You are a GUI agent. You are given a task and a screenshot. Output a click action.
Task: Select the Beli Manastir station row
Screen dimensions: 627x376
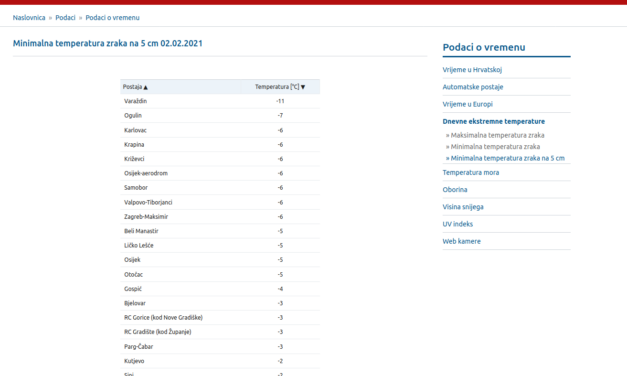[220, 231]
